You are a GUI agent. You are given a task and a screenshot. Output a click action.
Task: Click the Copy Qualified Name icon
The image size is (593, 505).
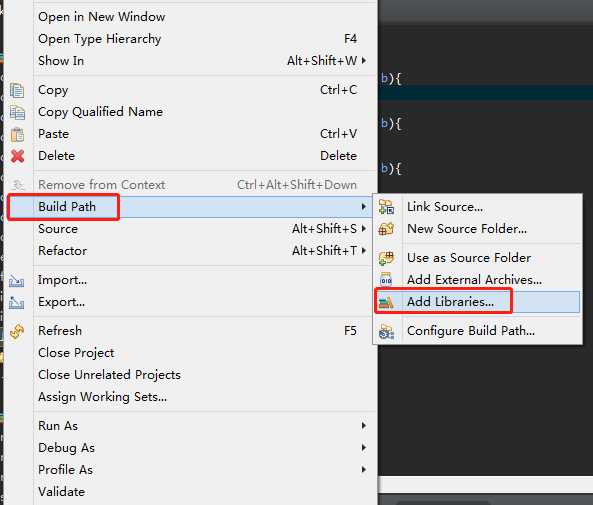(x=17, y=112)
